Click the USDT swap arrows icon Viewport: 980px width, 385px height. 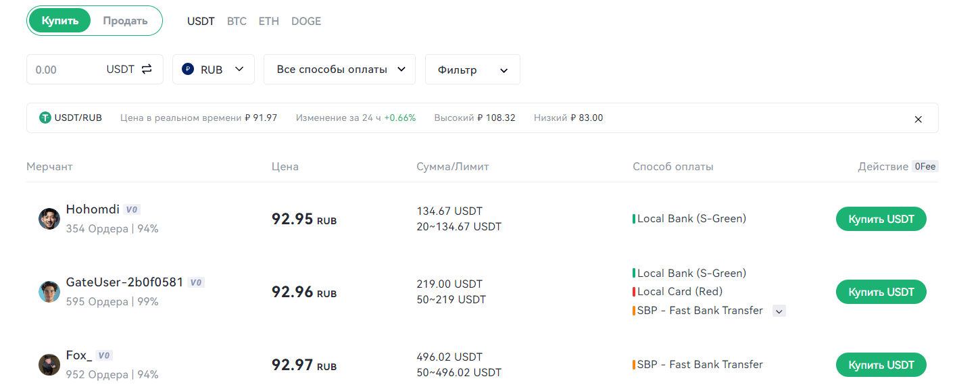point(147,69)
